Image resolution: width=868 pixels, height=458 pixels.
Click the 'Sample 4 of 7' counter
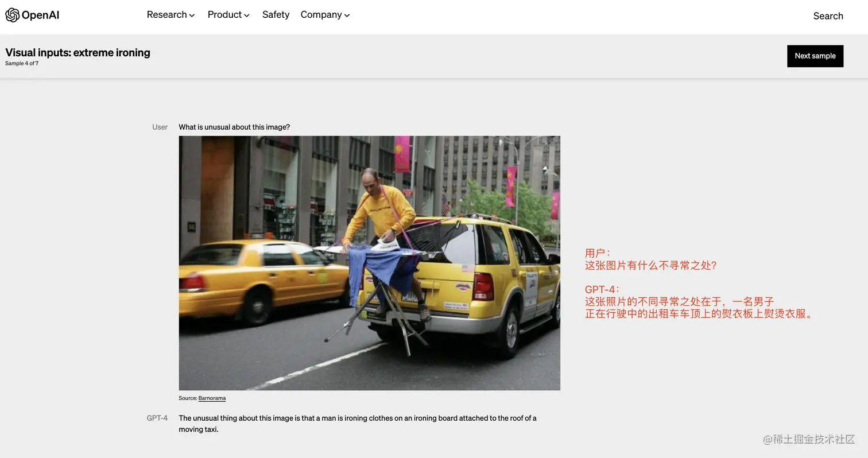22,64
